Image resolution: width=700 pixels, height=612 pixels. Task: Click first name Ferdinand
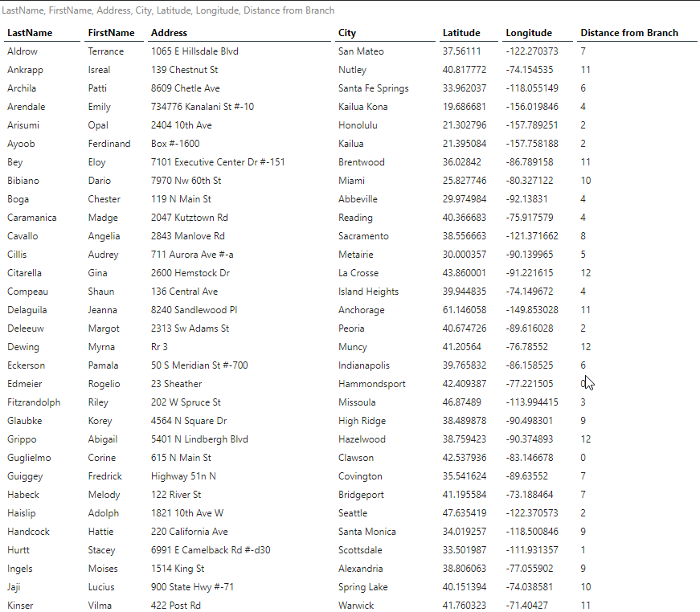[109, 144]
